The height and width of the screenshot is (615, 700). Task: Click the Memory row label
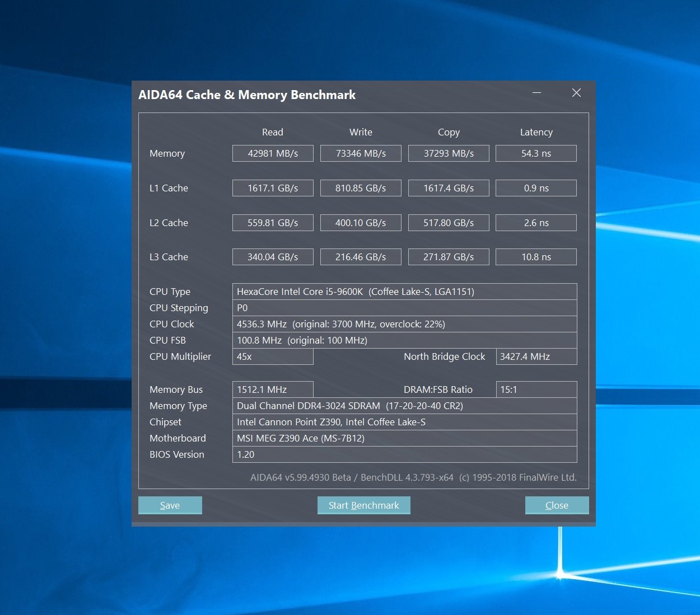167,153
